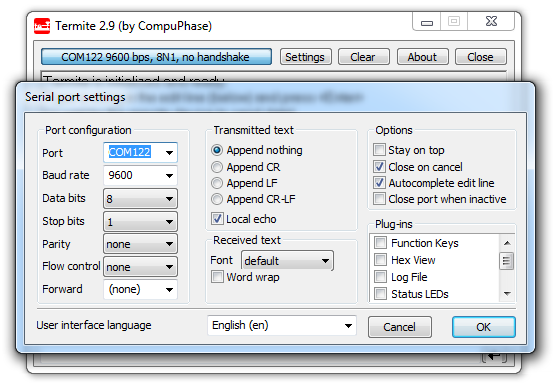Viewport: 553px width, 385px height.
Task: Enable the Stay on top option
Action: [x=379, y=150]
